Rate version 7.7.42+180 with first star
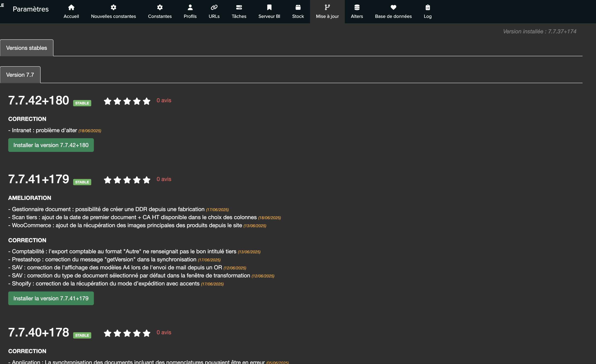Screen dimensions: 596x364 [x=108, y=101]
